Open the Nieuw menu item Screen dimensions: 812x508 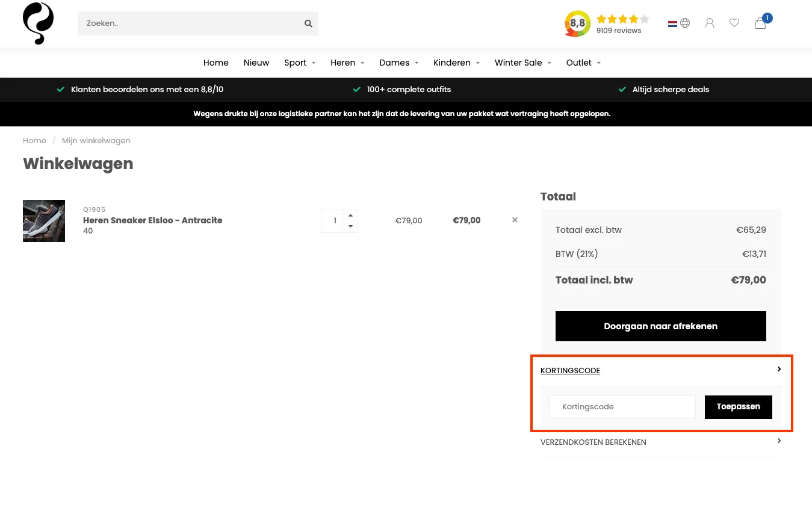[x=256, y=63]
